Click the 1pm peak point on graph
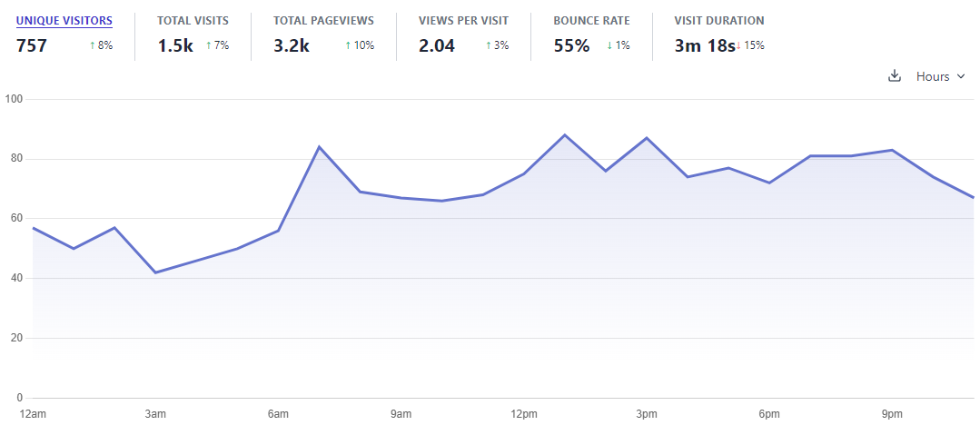The image size is (980, 435). [564, 135]
